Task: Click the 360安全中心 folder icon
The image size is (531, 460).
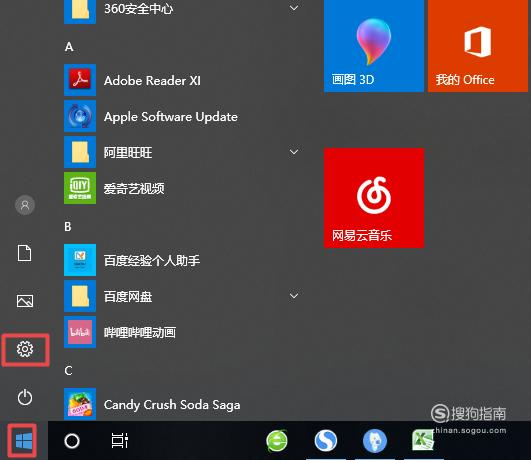Action: pyautogui.click(x=80, y=11)
